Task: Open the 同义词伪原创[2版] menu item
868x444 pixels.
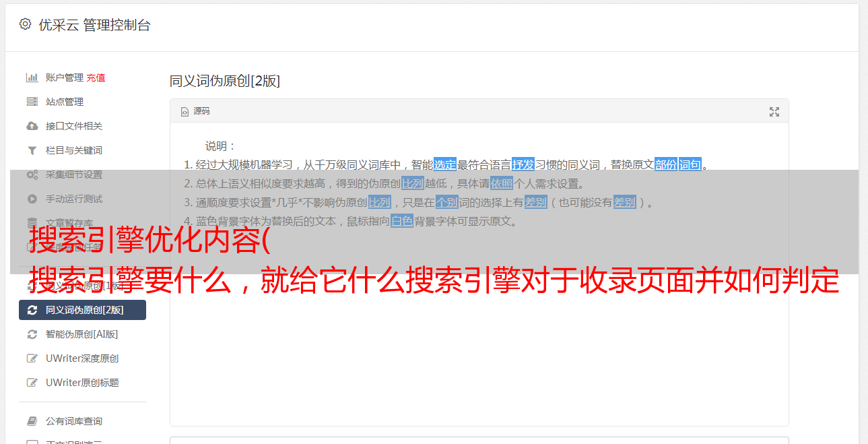Action: [x=82, y=310]
